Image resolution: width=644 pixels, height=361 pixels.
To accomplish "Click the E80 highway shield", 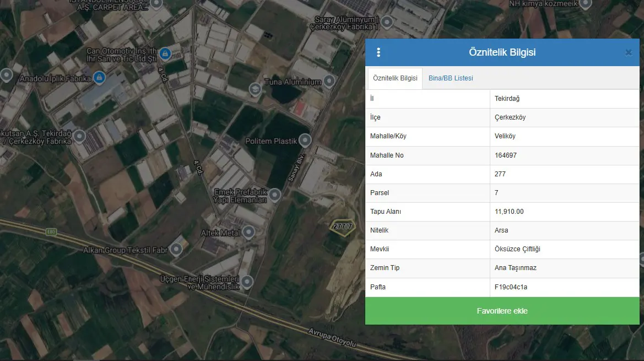I will pyautogui.click(x=51, y=232).
